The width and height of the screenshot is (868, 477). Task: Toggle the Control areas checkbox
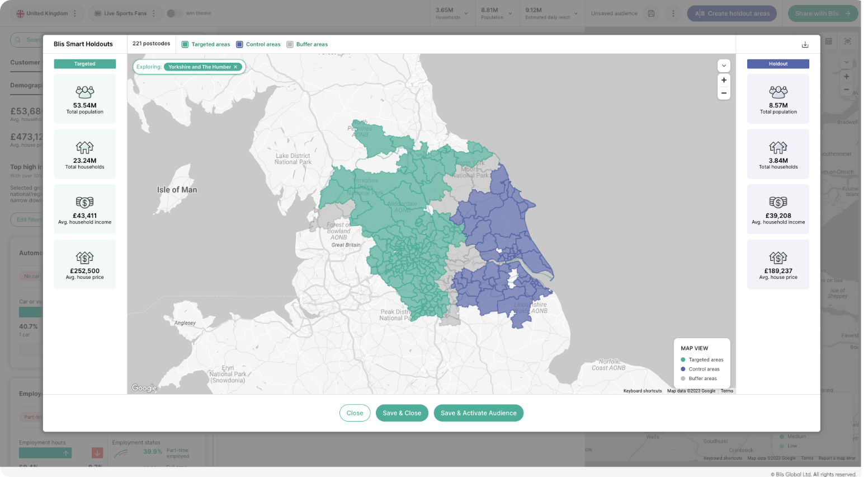pyautogui.click(x=239, y=44)
